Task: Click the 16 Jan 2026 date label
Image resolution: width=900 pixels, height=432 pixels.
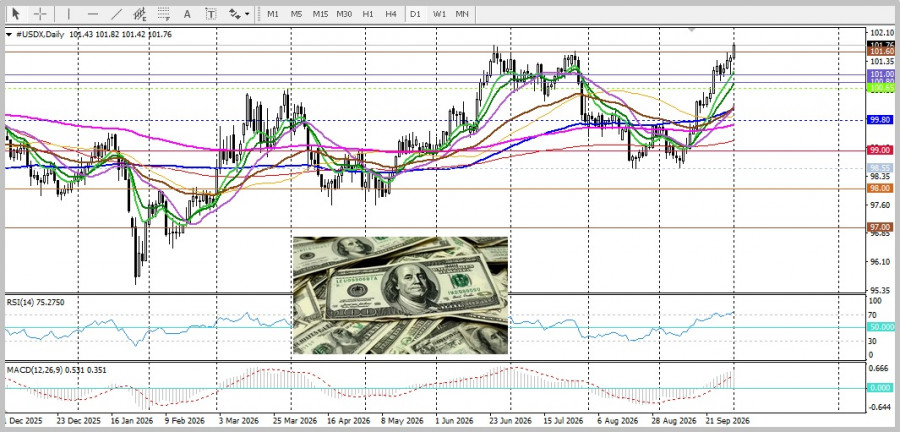Action: tap(131, 421)
